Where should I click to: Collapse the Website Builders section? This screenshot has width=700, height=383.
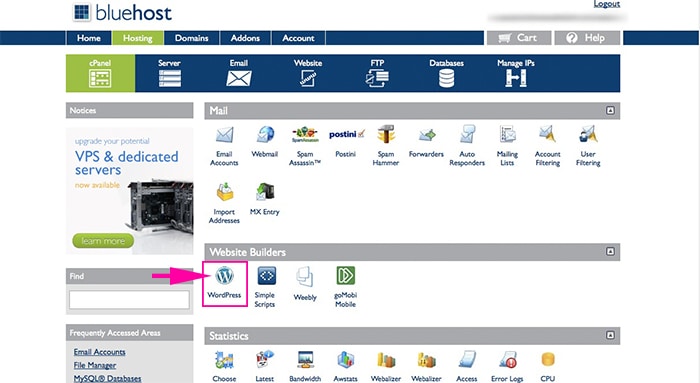tap(610, 251)
